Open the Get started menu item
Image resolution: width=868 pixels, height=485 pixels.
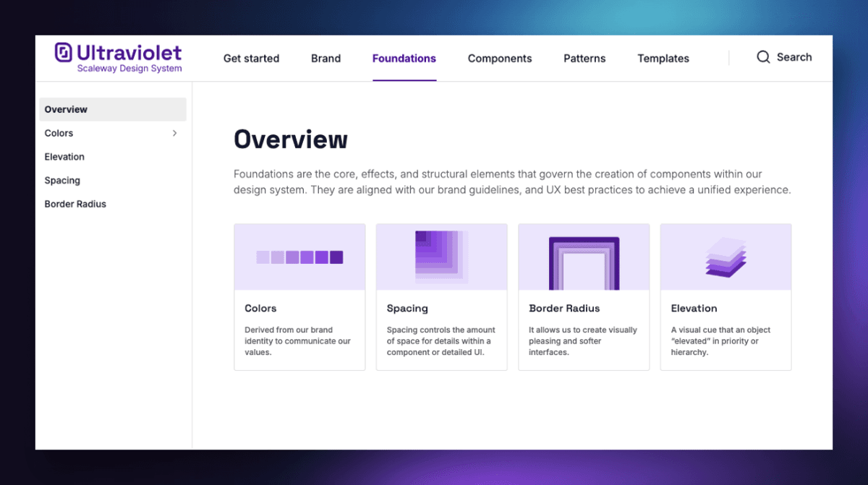click(251, 59)
